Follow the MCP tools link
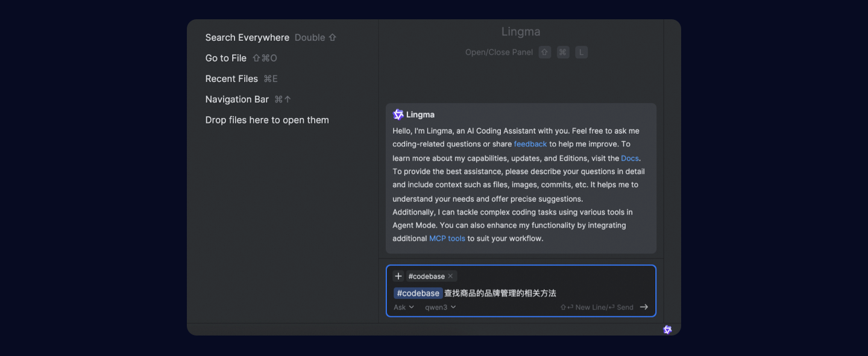Viewport: 868px width, 356px height. (x=447, y=239)
